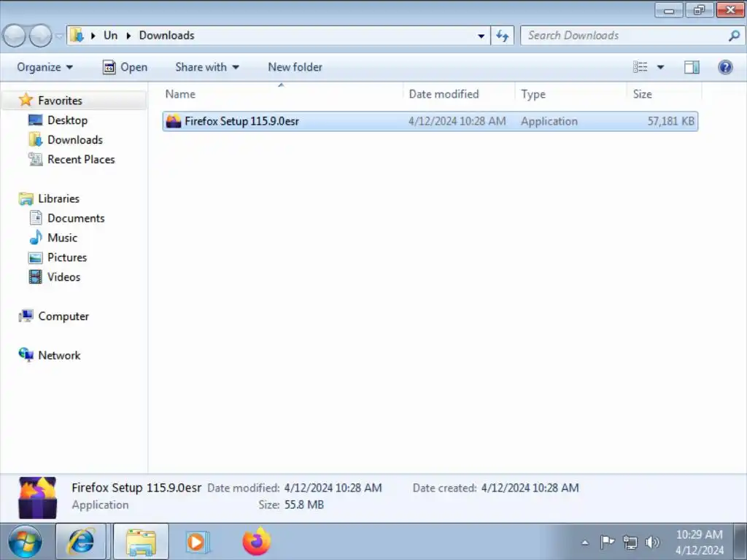The height and width of the screenshot is (560, 747).
Task: Click Show desktop button at taskbar end
Action: click(740, 542)
